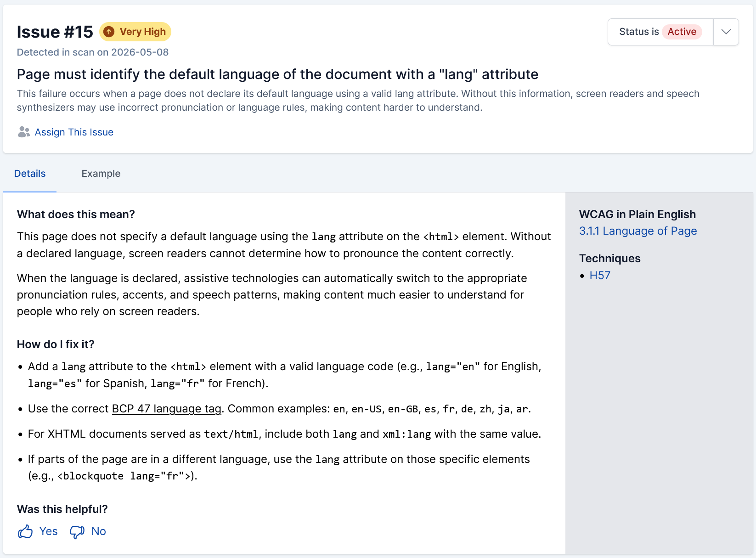
Task: Click the assign people icon
Action: [24, 132]
